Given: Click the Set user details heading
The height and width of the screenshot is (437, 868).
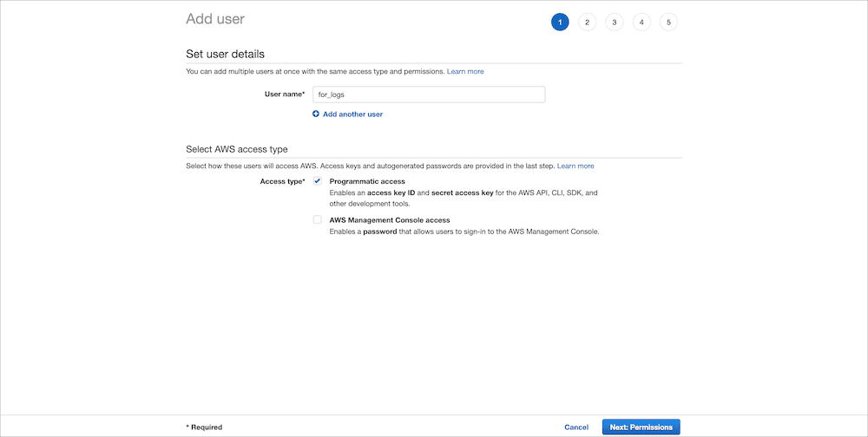Looking at the screenshot, I should (226, 55).
